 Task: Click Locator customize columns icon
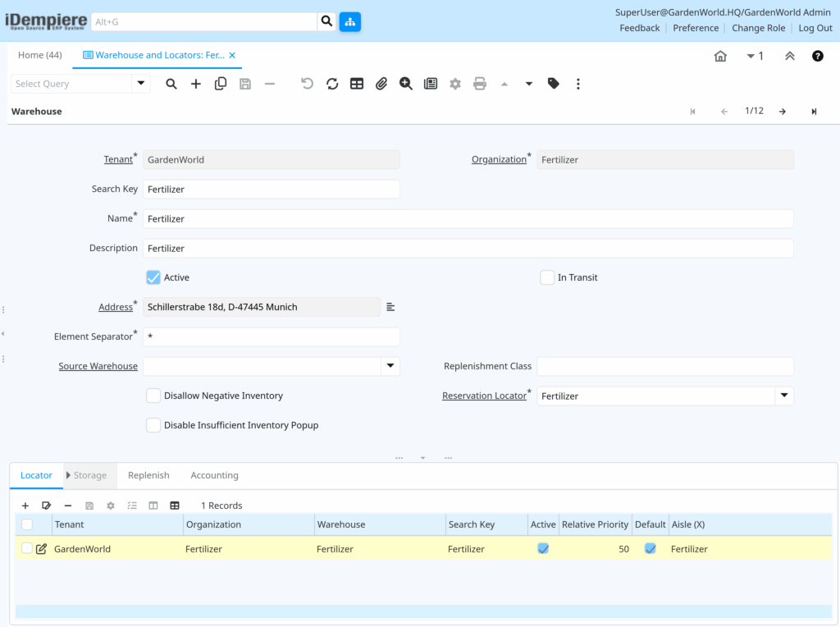click(x=153, y=506)
